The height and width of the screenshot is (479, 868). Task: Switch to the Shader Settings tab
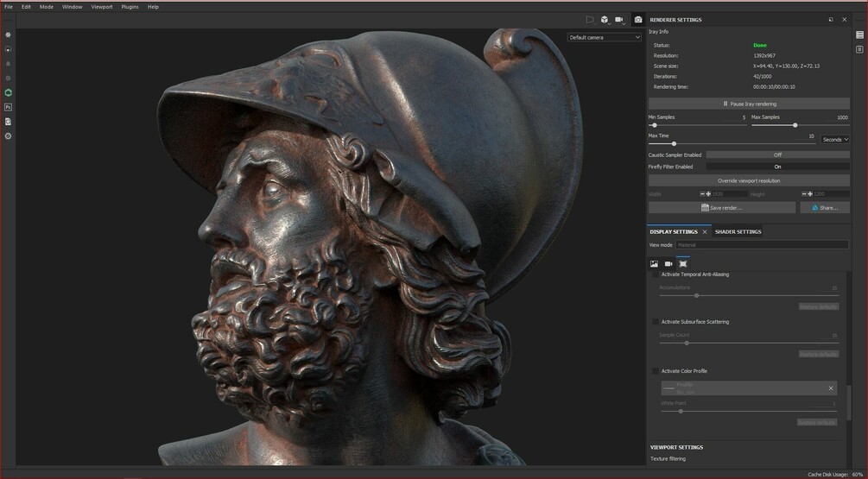click(x=738, y=232)
